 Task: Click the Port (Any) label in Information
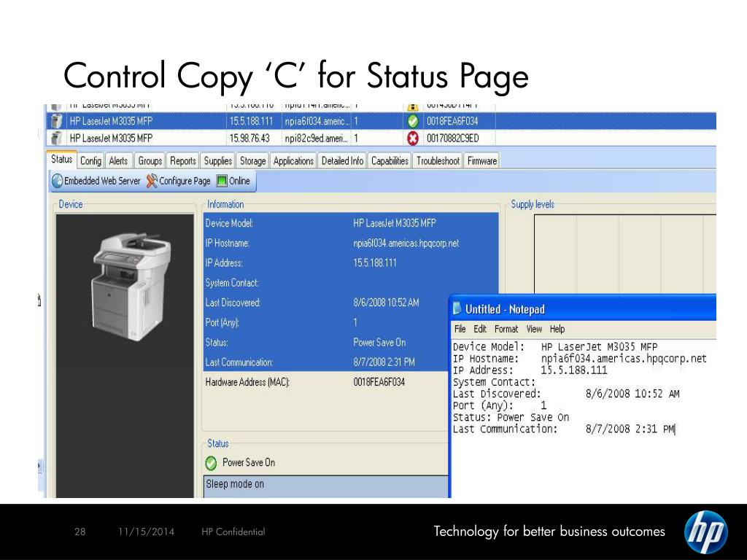tap(222, 322)
